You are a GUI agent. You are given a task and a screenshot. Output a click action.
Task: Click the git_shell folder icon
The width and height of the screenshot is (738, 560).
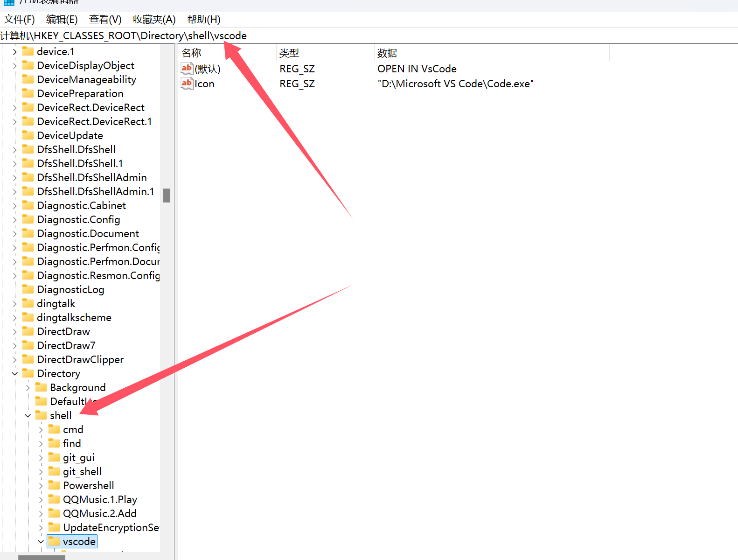[54, 471]
